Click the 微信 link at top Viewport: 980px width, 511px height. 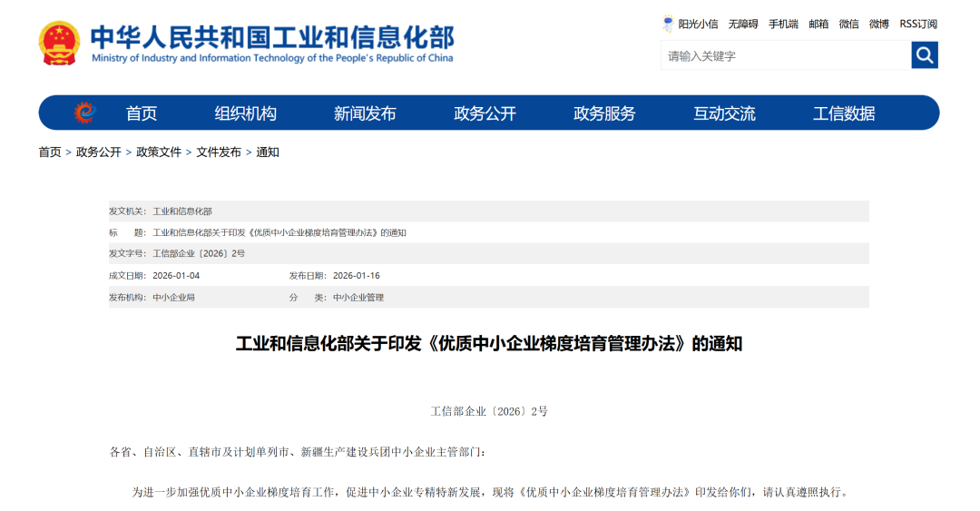pyautogui.click(x=848, y=25)
